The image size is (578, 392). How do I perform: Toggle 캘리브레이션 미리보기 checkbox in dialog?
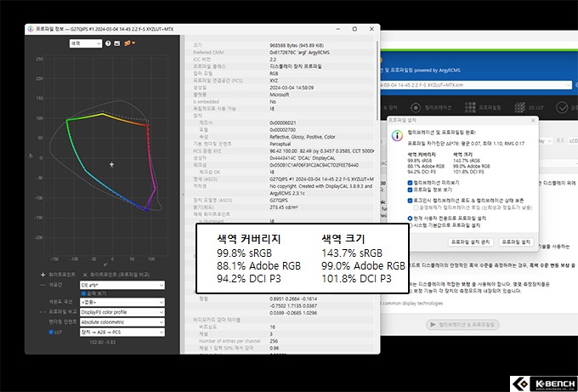(410, 183)
